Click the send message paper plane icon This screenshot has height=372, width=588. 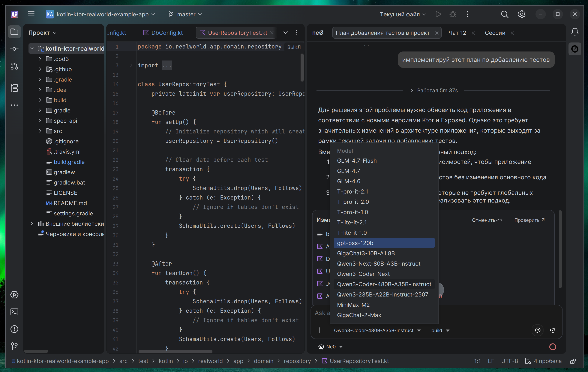click(x=552, y=330)
